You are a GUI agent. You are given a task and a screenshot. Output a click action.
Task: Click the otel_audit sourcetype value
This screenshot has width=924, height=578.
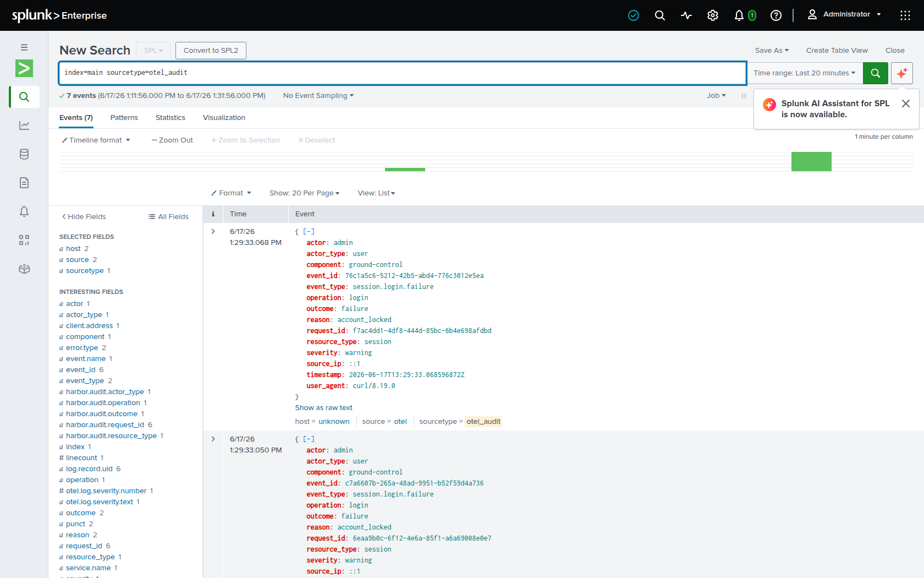(x=483, y=422)
